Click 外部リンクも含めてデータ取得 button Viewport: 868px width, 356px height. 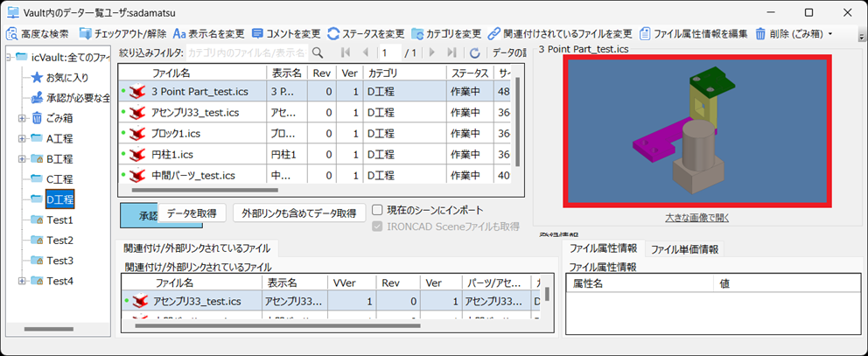299,213
